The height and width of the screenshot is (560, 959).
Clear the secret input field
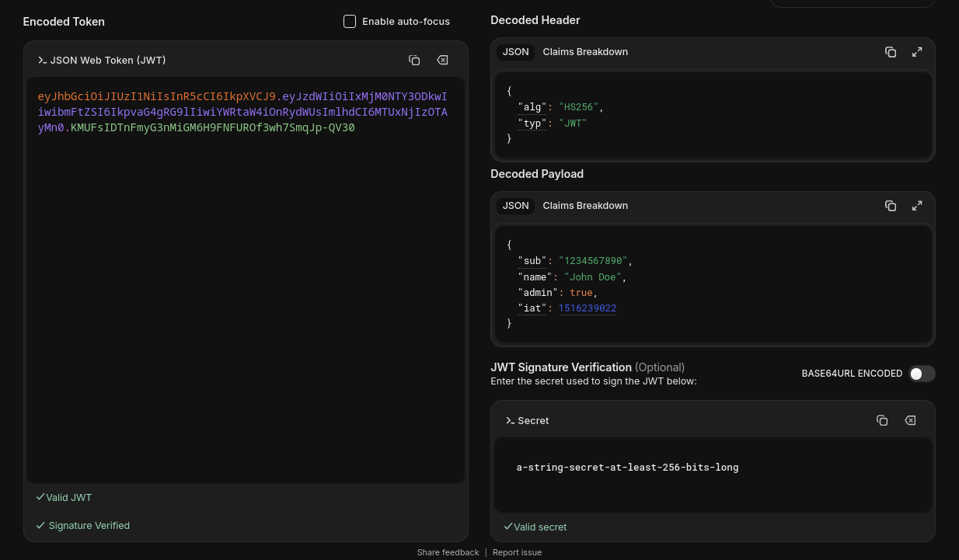pos(910,420)
